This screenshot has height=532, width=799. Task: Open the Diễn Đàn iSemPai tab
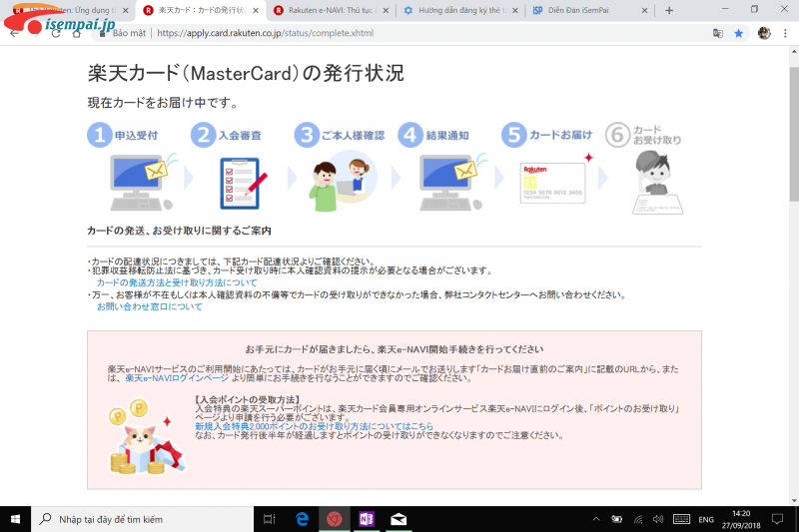pyautogui.click(x=590, y=10)
